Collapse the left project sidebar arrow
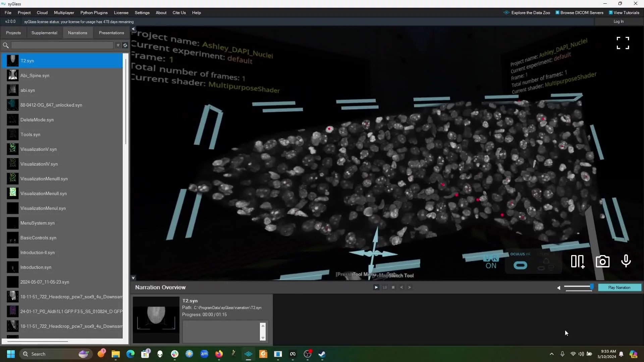The width and height of the screenshot is (644, 362). pyautogui.click(x=133, y=29)
